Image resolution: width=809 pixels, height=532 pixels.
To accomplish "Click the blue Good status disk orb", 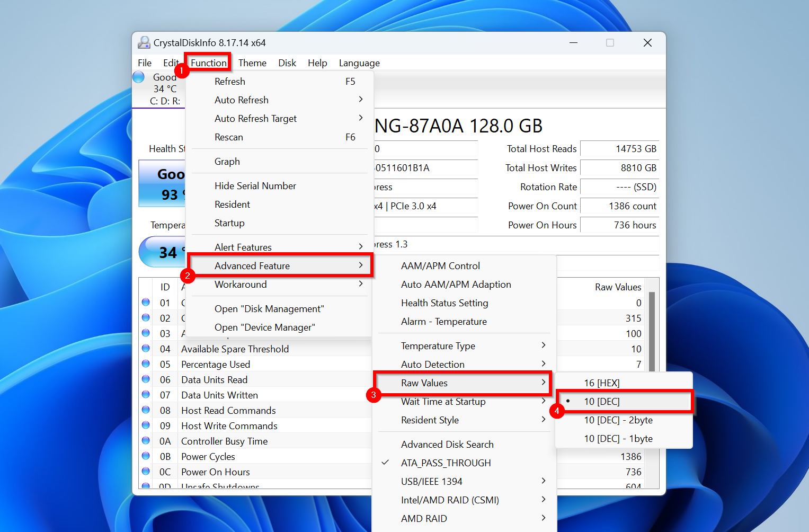I will [139, 77].
